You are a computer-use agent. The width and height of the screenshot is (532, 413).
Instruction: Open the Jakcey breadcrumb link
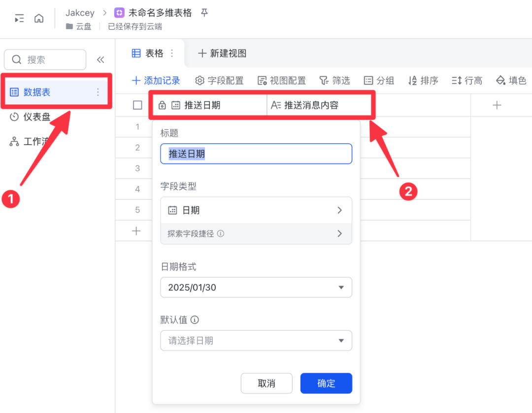(x=80, y=13)
